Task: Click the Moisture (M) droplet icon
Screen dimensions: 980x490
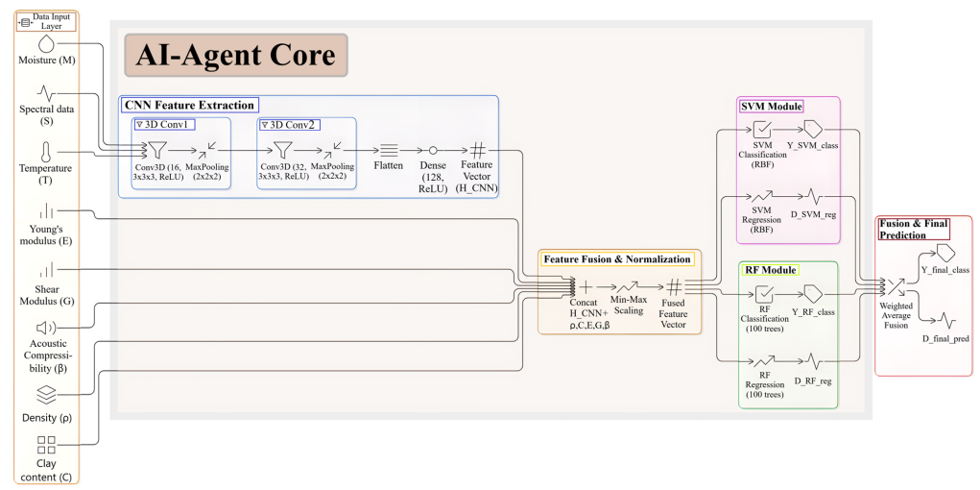Action: (45, 44)
